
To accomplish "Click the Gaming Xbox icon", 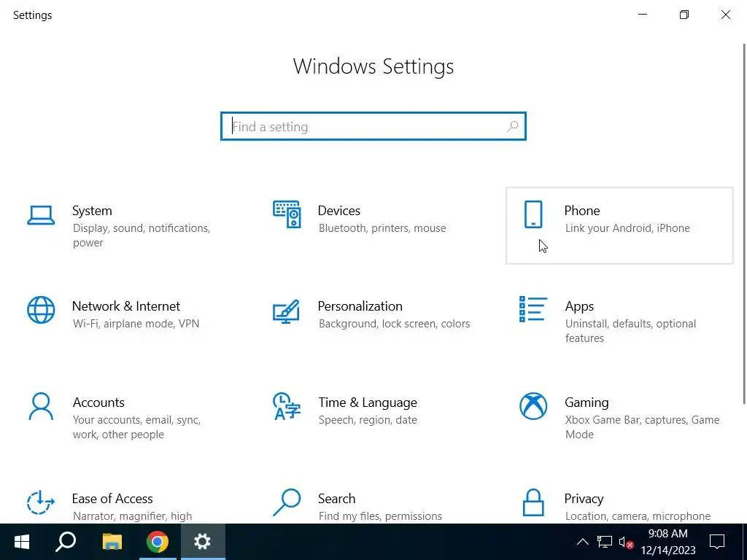I will tap(533, 406).
